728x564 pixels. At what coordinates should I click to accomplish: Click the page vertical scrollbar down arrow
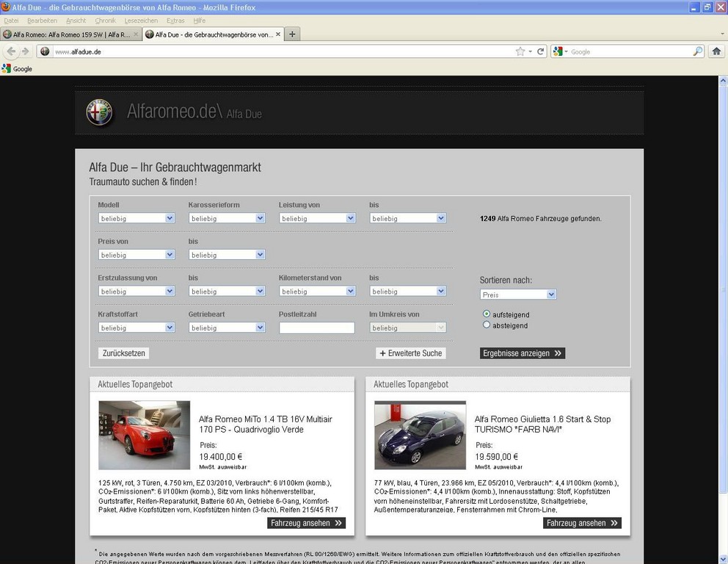(x=724, y=560)
